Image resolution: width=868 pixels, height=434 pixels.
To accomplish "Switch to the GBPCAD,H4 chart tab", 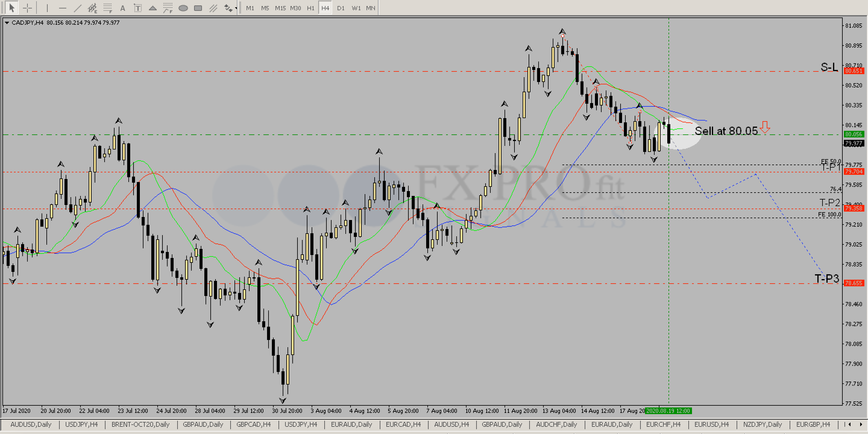I will click(253, 424).
